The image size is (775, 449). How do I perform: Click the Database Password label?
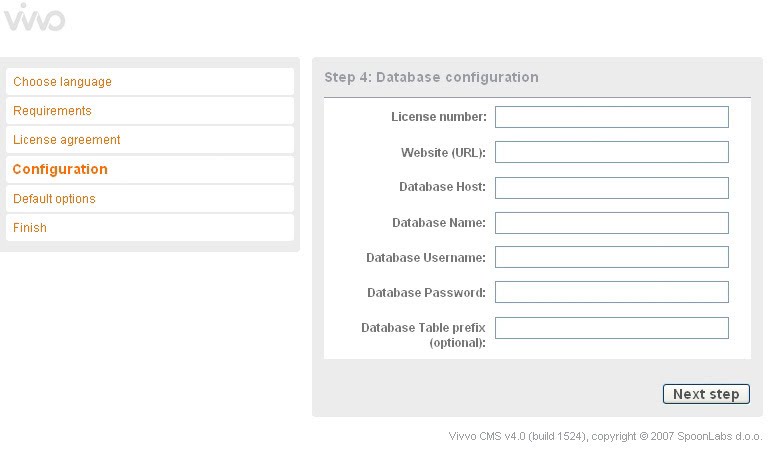pos(426,292)
